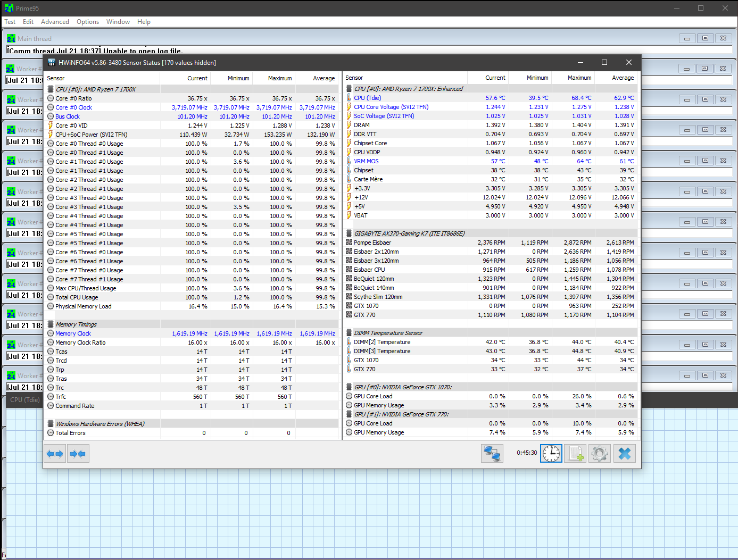
Task: Open the Help menu in Prime95
Action: [x=144, y=22]
